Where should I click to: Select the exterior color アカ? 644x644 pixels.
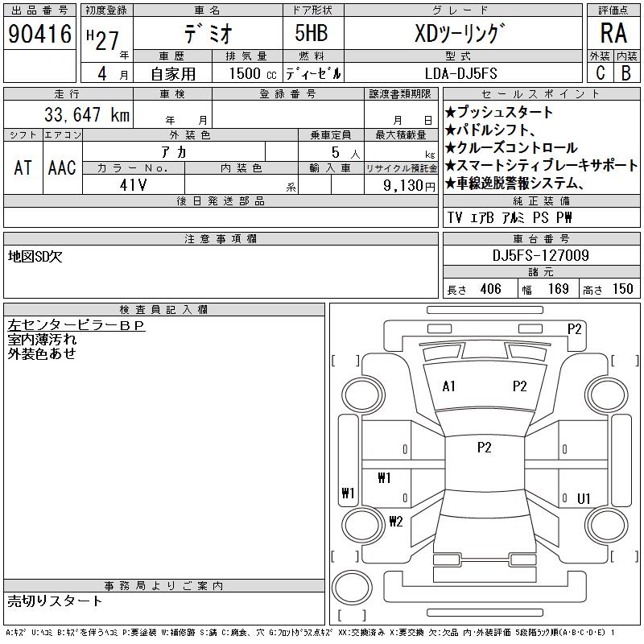(x=174, y=152)
